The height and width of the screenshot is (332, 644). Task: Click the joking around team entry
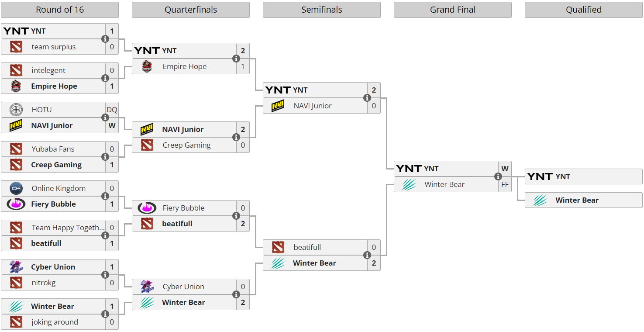click(55, 322)
